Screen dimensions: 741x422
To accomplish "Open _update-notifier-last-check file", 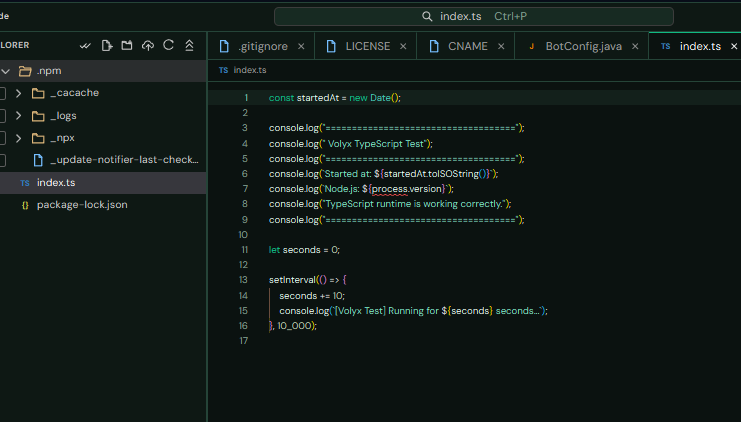I will 103,160.
